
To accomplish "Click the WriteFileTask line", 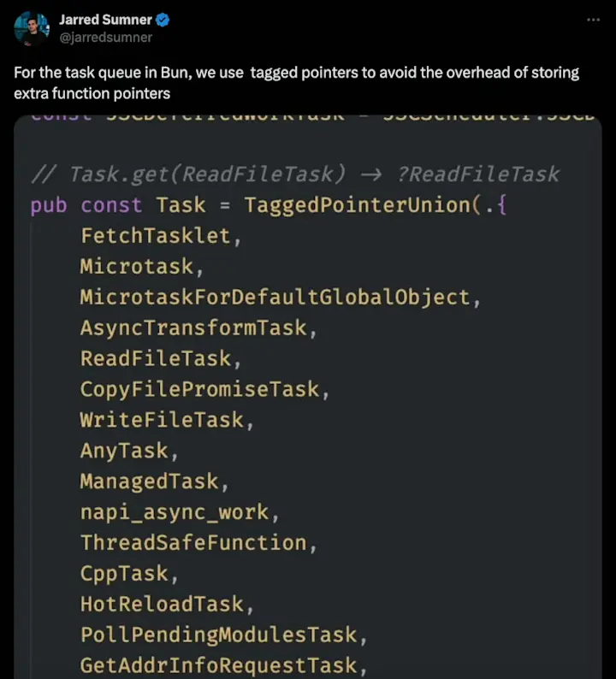I will (x=162, y=420).
